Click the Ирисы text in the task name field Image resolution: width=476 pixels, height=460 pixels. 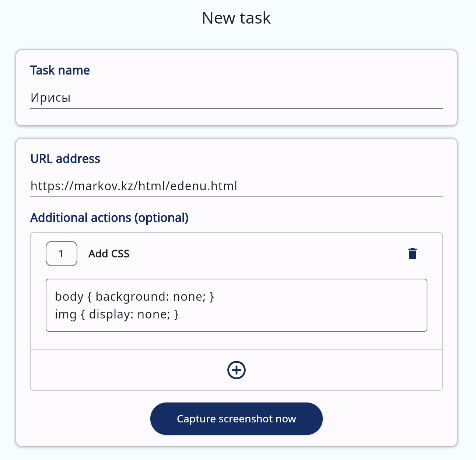[x=50, y=98]
